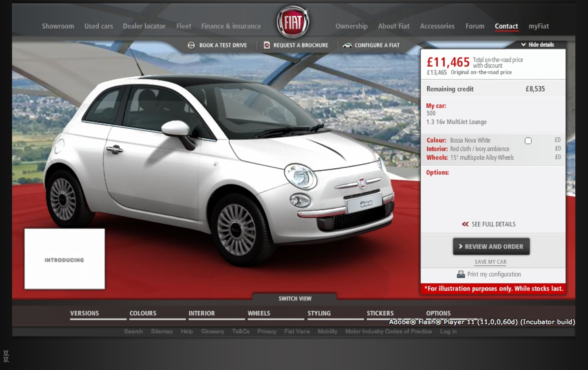This screenshot has height=370, width=588.
Task: Select the Versions tab
Action: (85, 313)
